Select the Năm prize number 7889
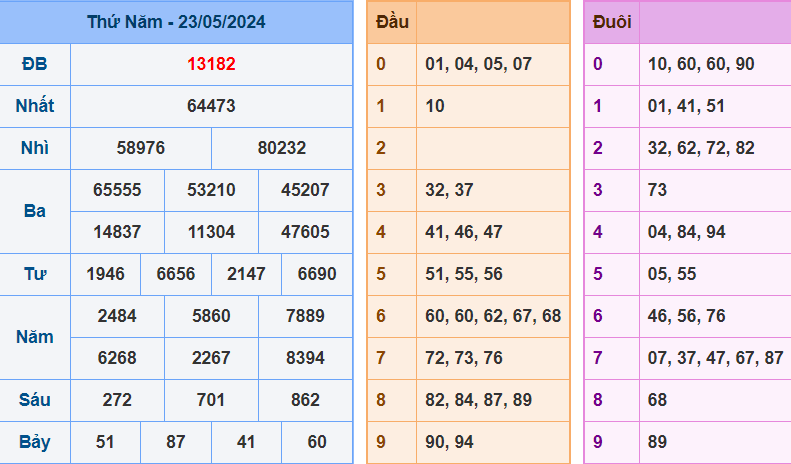The height and width of the screenshot is (464, 791). pos(305,316)
